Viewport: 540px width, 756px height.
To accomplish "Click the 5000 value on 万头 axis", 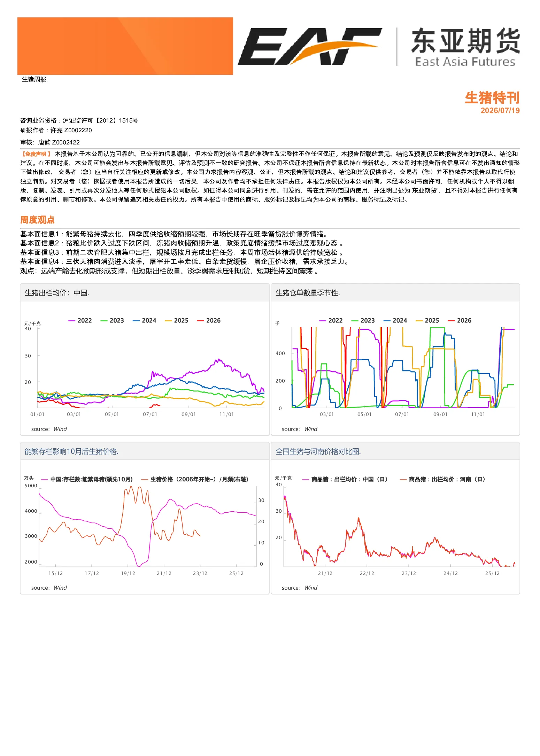I will 31,486.
